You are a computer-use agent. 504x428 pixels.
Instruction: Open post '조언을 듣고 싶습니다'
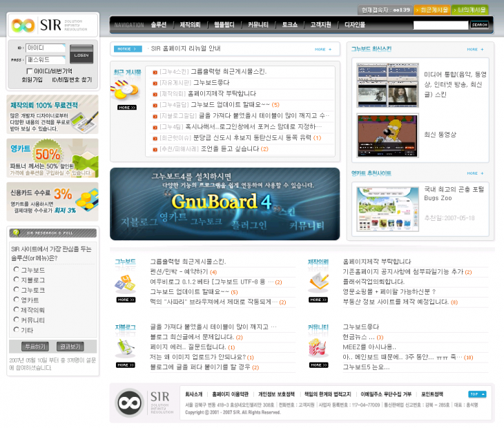click(230, 149)
